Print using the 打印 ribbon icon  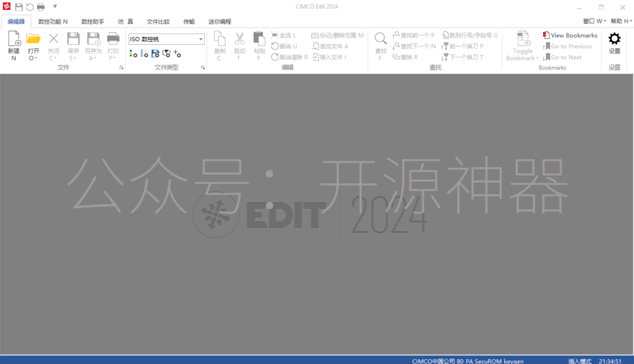(113, 40)
